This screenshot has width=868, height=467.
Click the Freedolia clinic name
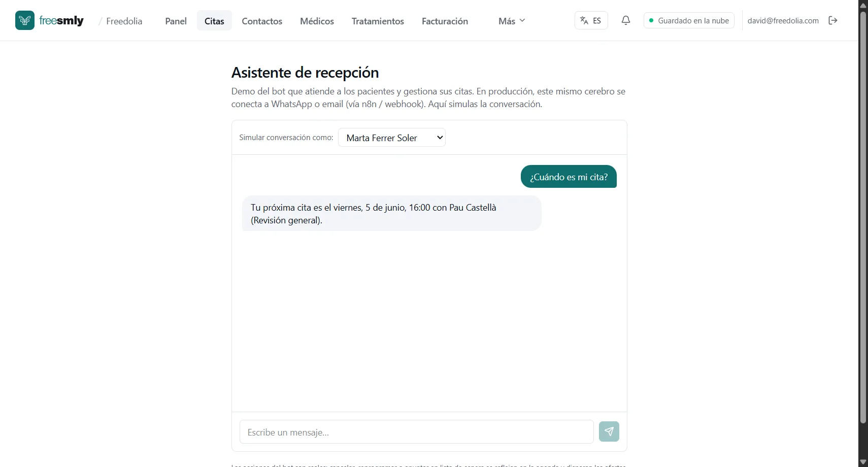124,21
